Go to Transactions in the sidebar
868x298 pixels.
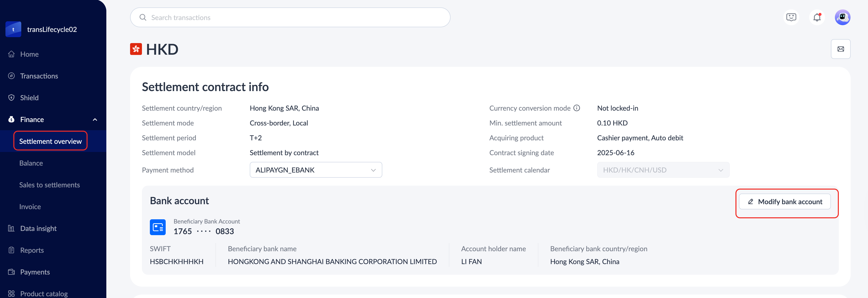click(39, 76)
